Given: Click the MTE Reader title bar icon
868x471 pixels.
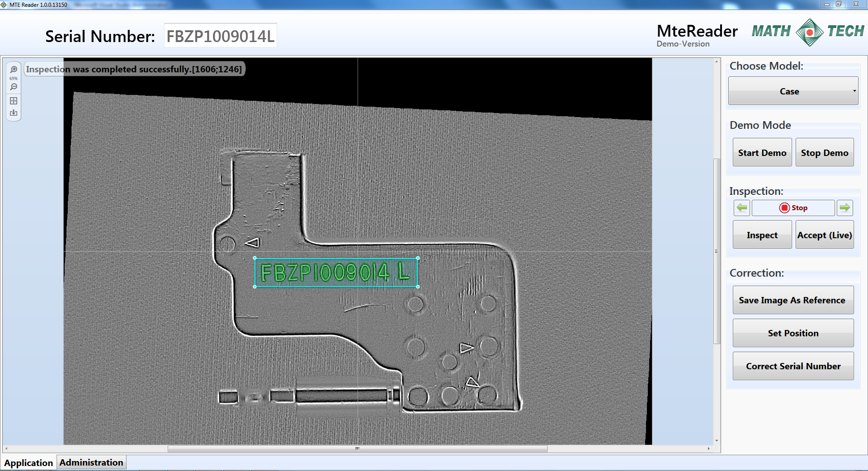Looking at the screenshot, I should 4,5.
